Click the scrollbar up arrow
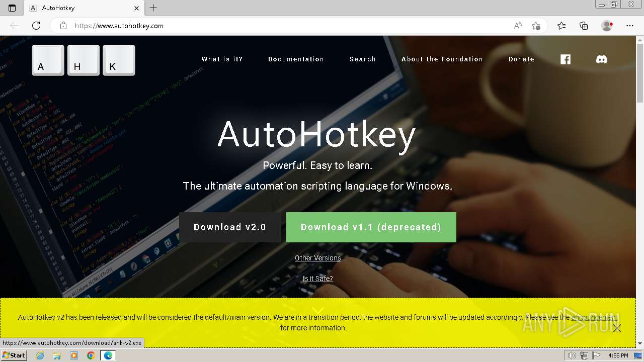644x362 pixels. [x=640, y=40]
